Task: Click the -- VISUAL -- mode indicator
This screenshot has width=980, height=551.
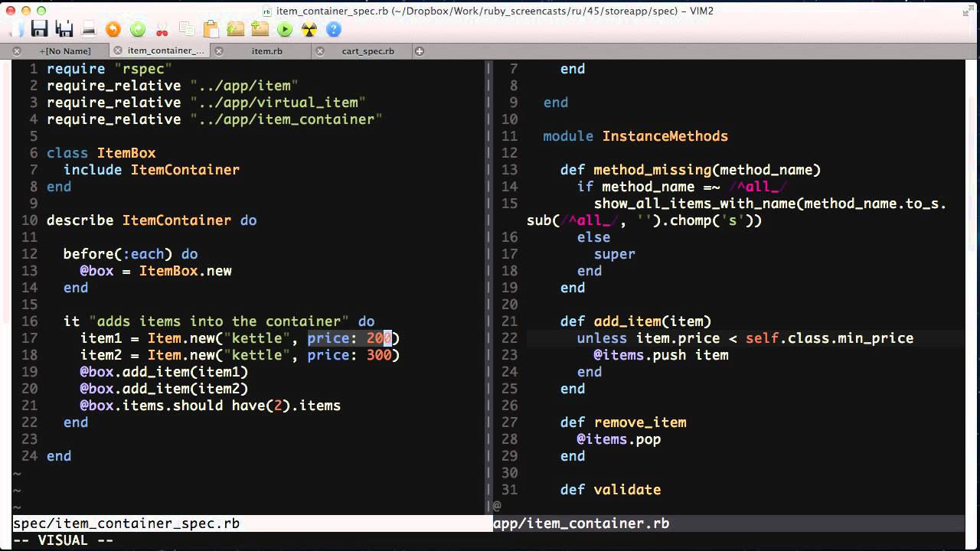Action: (x=63, y=540)
